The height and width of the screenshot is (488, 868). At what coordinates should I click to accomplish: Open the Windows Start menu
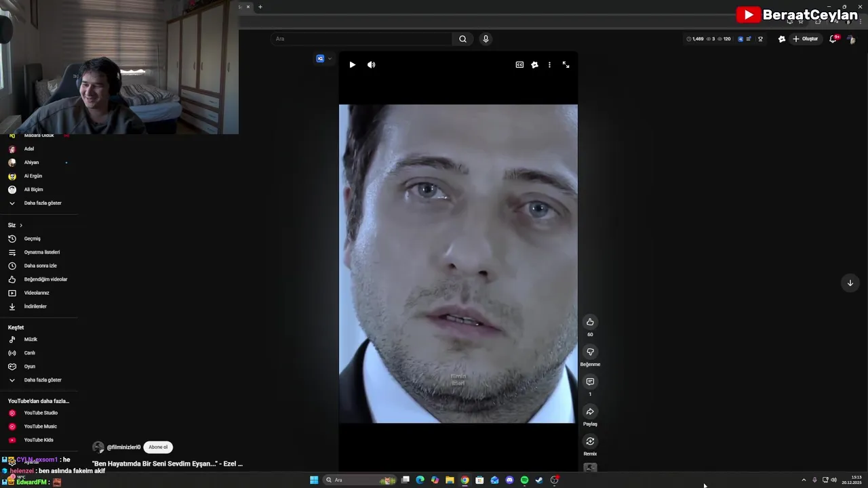tap(314, 480)
